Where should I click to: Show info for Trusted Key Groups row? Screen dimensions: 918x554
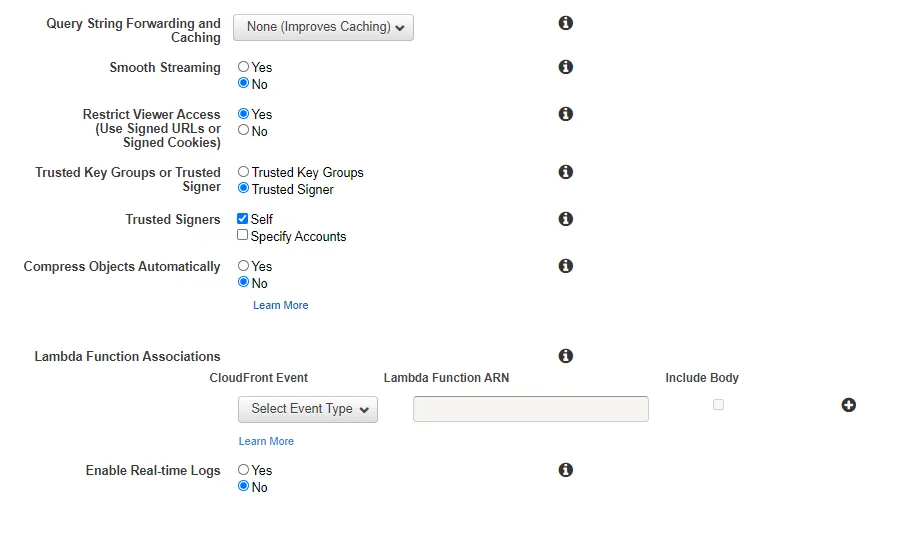click(x=565, y=172)
